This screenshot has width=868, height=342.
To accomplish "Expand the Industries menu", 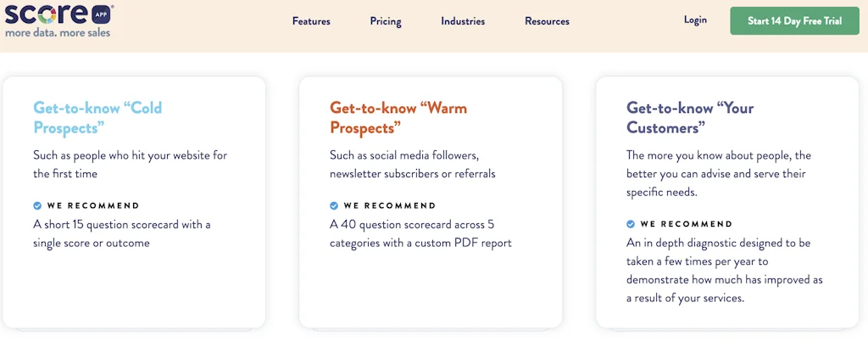I will tap(463, 21).
